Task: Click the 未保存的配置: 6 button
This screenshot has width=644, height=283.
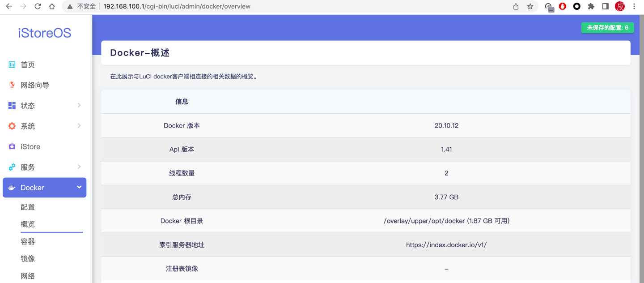Action: tap(607, 27)
